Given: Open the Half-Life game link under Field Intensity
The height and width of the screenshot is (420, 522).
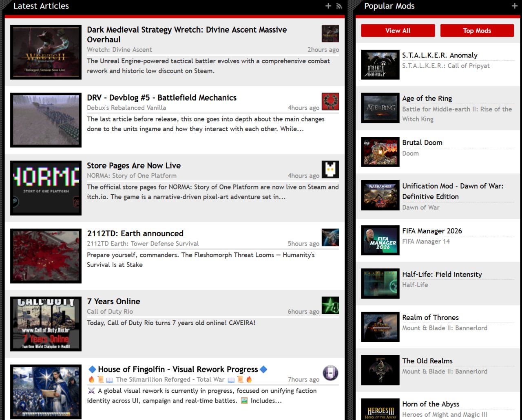Looking at the screenshot, I should [x=415, y=285].
